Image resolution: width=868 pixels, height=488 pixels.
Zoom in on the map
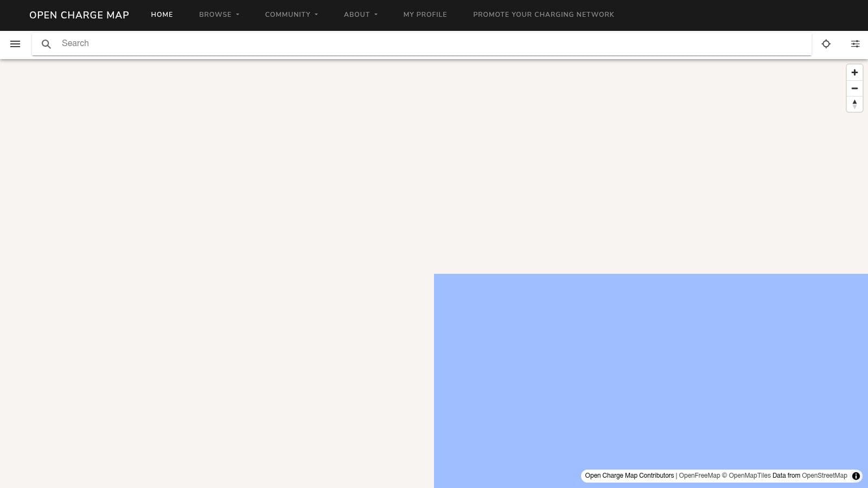[854, 73]
